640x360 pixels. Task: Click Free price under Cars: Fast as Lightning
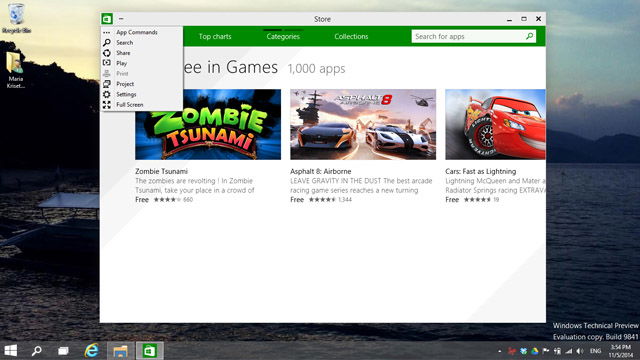[x=452, y=200]
